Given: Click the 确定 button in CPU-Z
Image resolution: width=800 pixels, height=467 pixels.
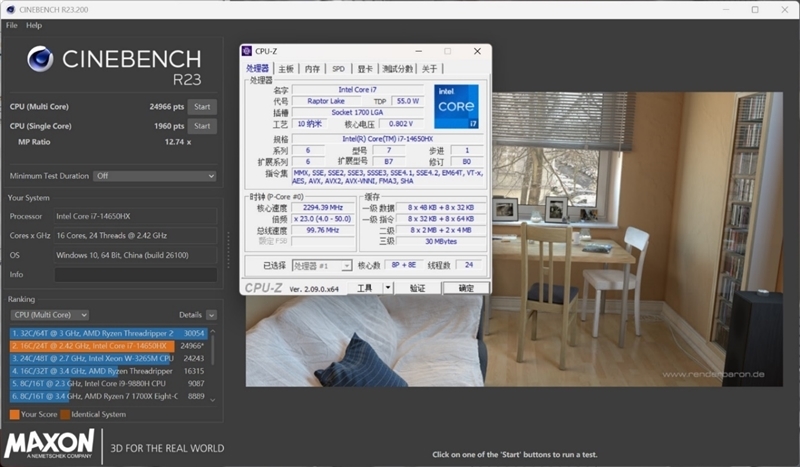Looking at the screenshot, I should click(x=466, y=288).
